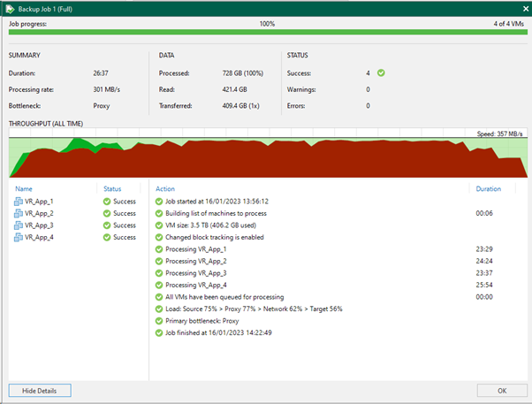532x404 pixels.
Task: Click the Duration column header in log
Action: (488, 189)
